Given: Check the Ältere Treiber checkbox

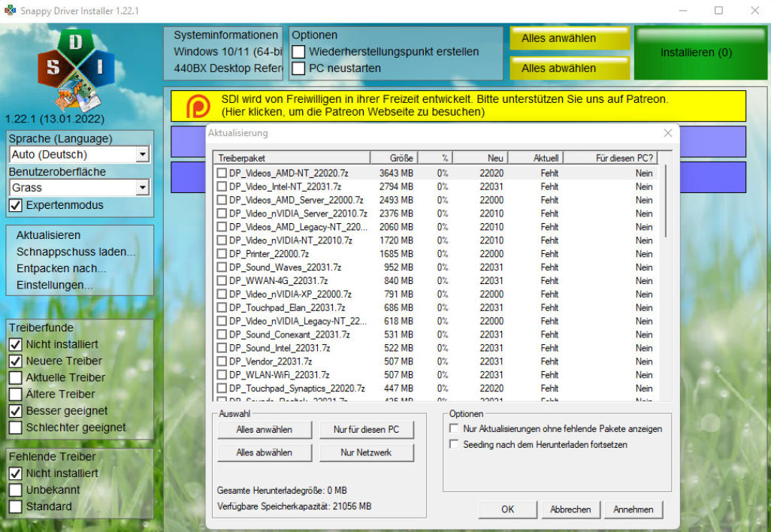Looking at the screenshot, I should pos(16,394).
